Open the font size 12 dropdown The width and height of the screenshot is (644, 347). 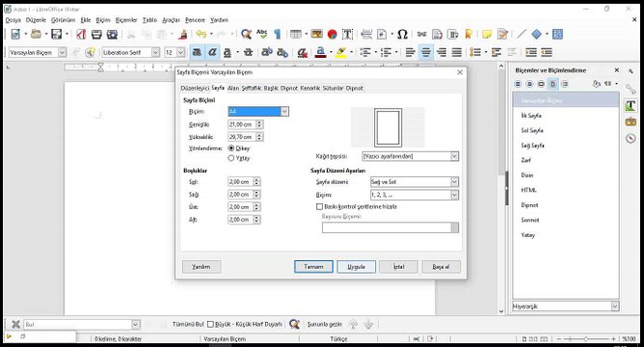tap(180, 53)
